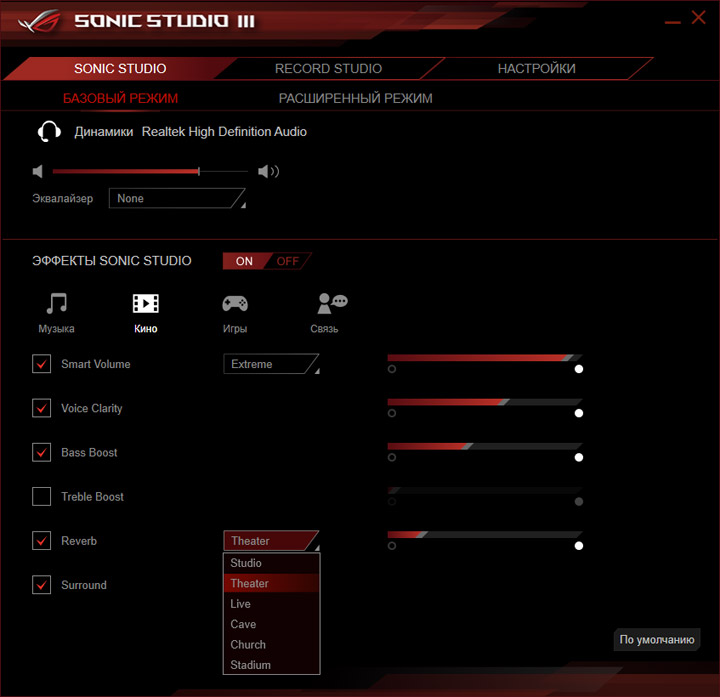This screenshot has width=720, height=697.
Task: Open the Smart Volume Extreme dropdown
Action: point(271,364)
